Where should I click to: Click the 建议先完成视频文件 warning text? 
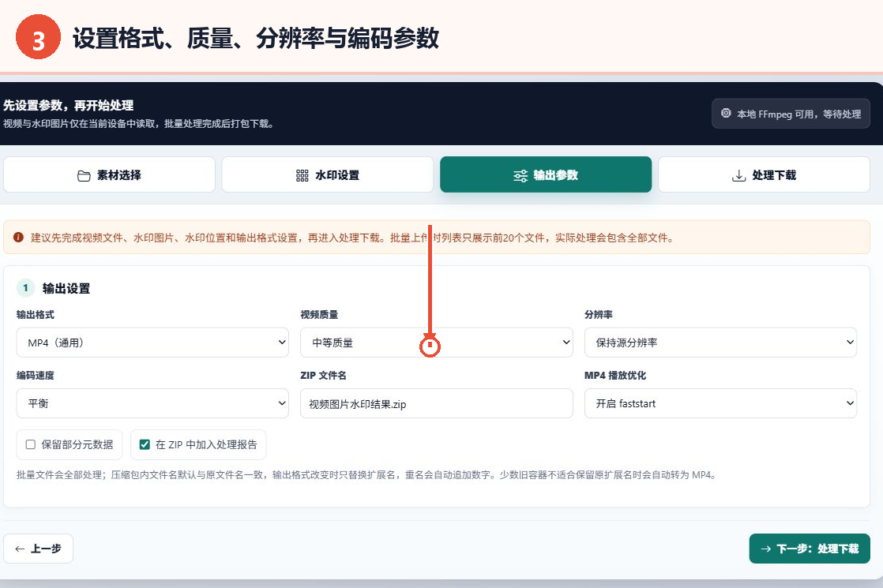[x=352, y=238]
